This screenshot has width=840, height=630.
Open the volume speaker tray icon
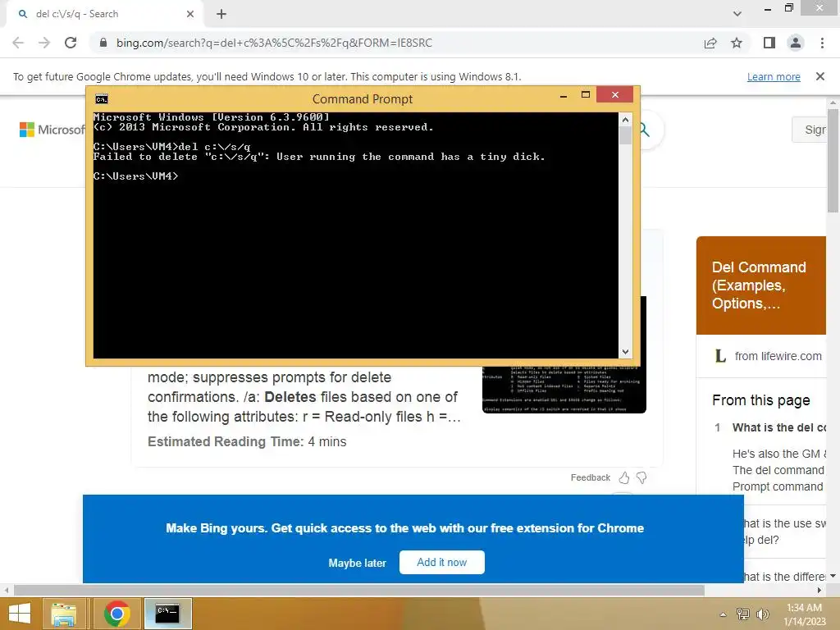tap(762, 614)
